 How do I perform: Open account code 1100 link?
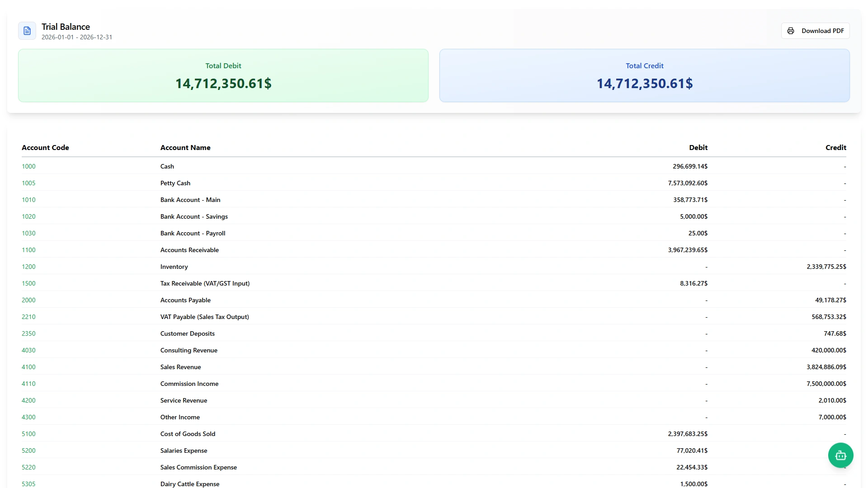coord(28,250)
